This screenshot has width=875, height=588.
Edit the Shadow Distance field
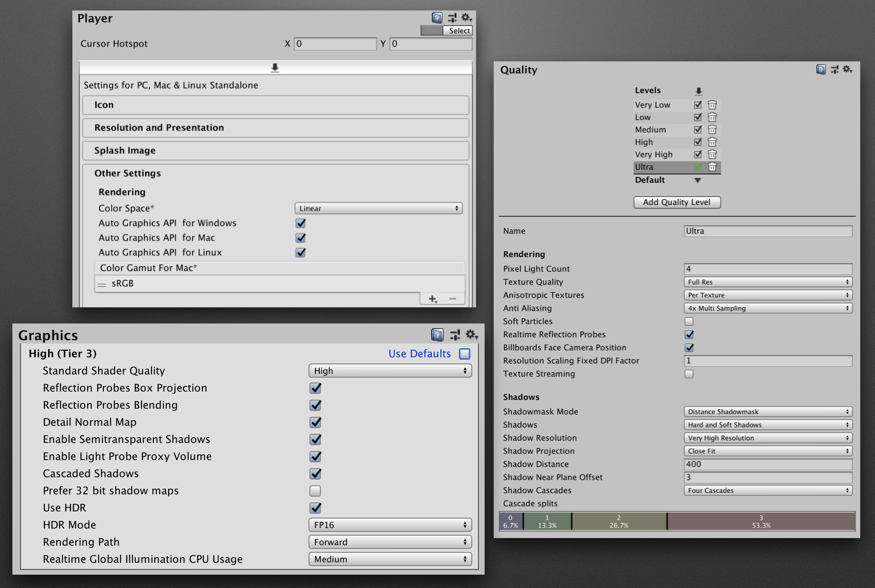point(768,464)
